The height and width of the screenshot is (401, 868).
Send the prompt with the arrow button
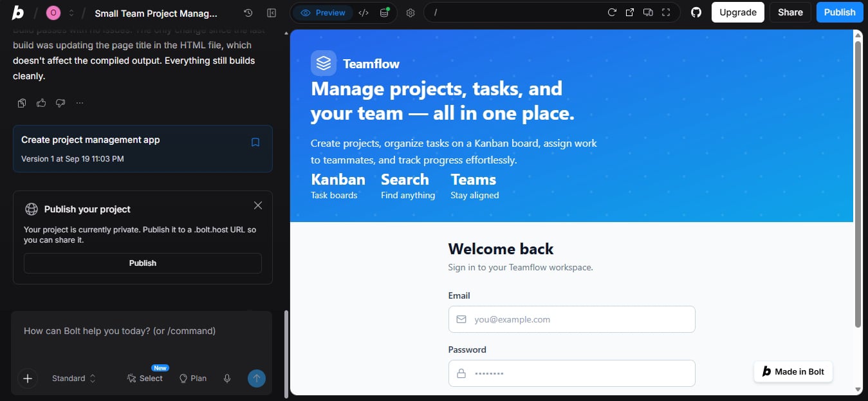[x=257, y=378]
